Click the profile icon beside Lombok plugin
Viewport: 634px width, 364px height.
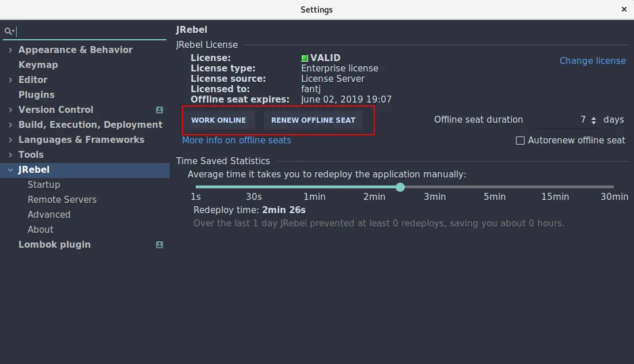point(160,245)
